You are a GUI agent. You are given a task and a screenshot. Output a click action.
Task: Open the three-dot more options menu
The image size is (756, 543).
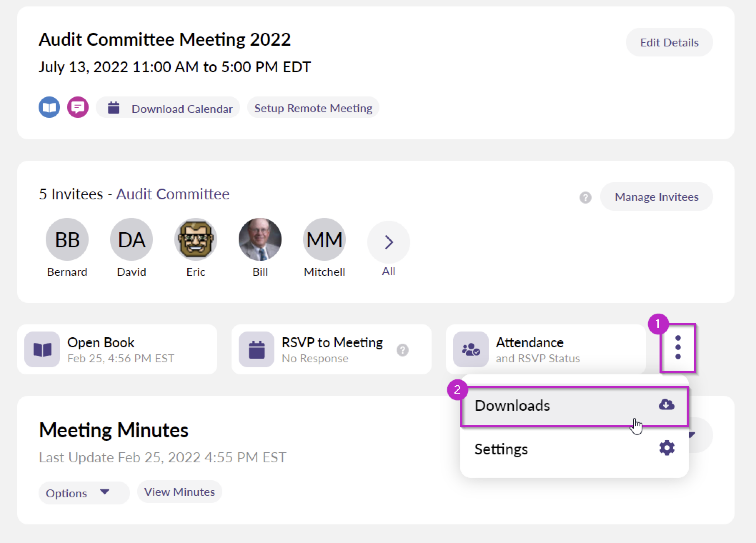pyautogui.click(x=678, y=348)
